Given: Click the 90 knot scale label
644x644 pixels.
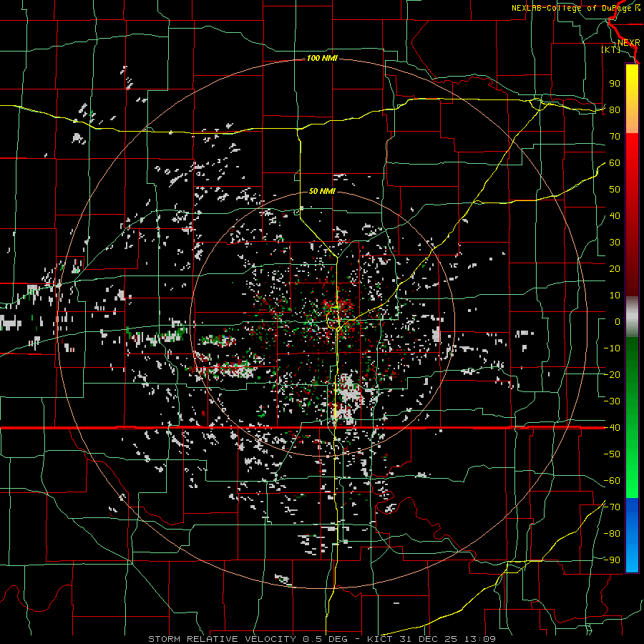Looking at the screenshot, I should pos(615,84).
